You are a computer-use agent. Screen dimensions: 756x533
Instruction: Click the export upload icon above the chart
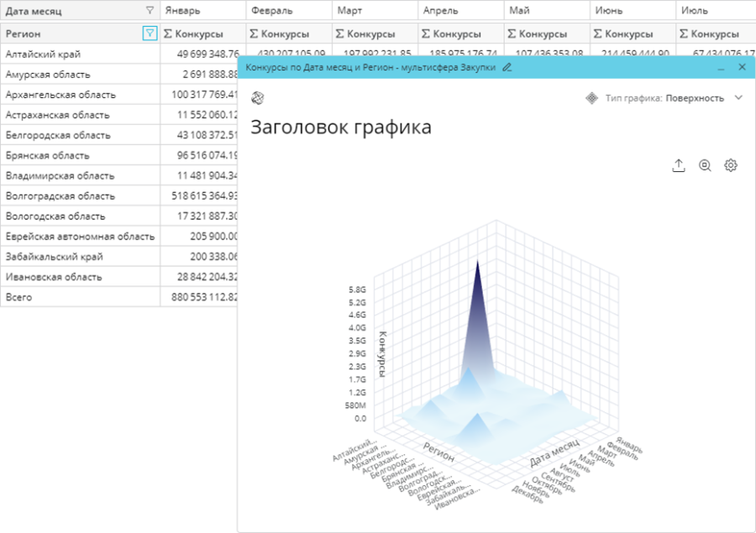click(x=679, y=166)
